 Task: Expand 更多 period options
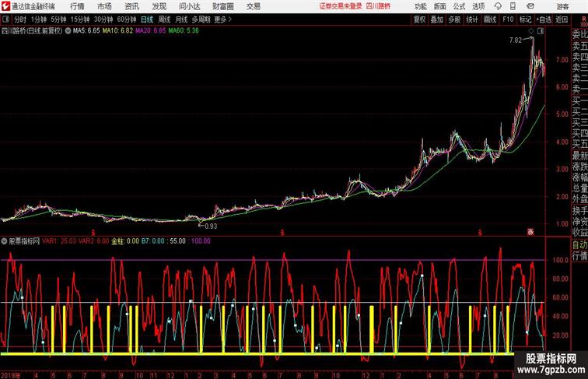pos(222,19)
